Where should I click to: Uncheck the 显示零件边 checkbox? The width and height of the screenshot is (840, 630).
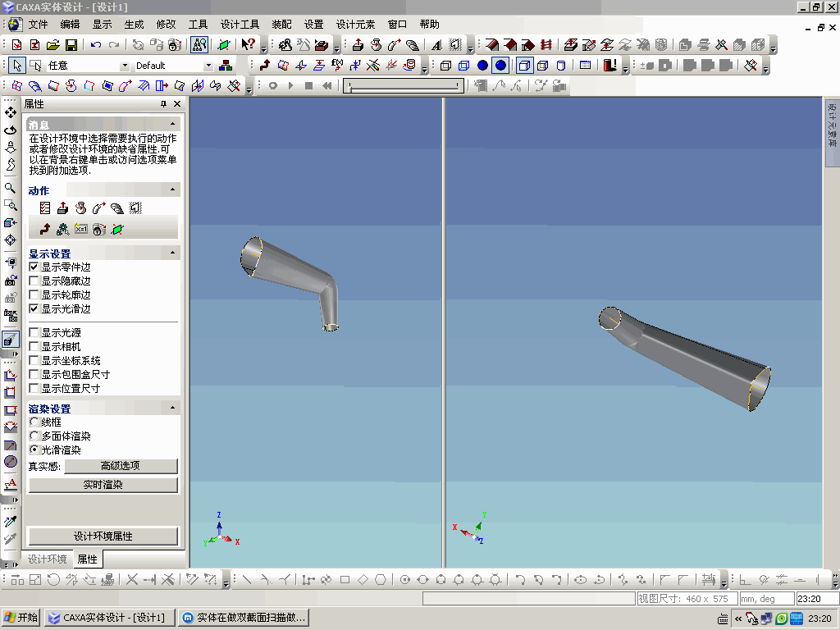click(34, 267)
